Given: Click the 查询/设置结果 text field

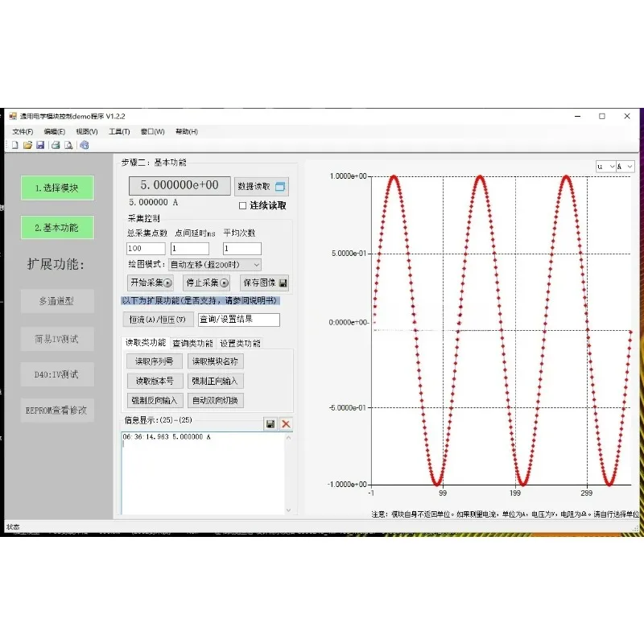Looking at the screenshot, I should 238,320.
